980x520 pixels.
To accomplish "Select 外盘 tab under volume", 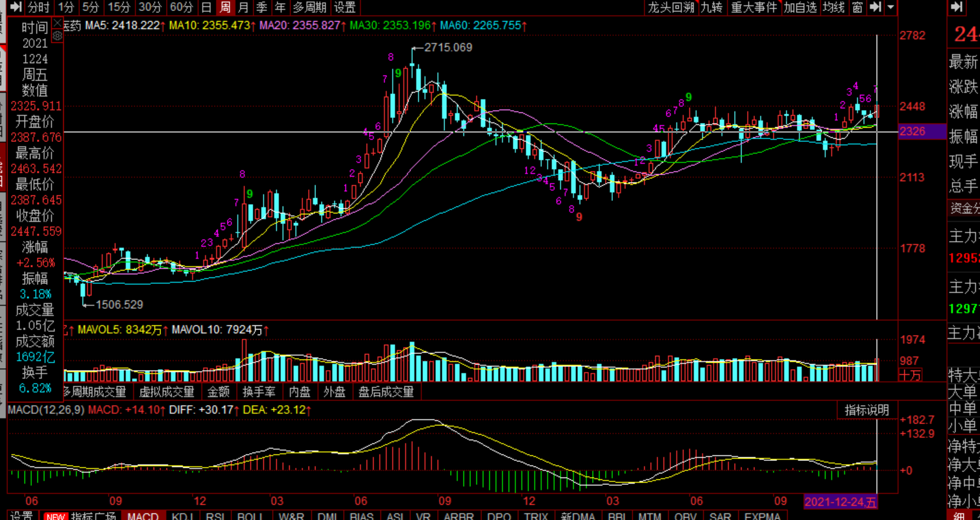I will point(334,392).
